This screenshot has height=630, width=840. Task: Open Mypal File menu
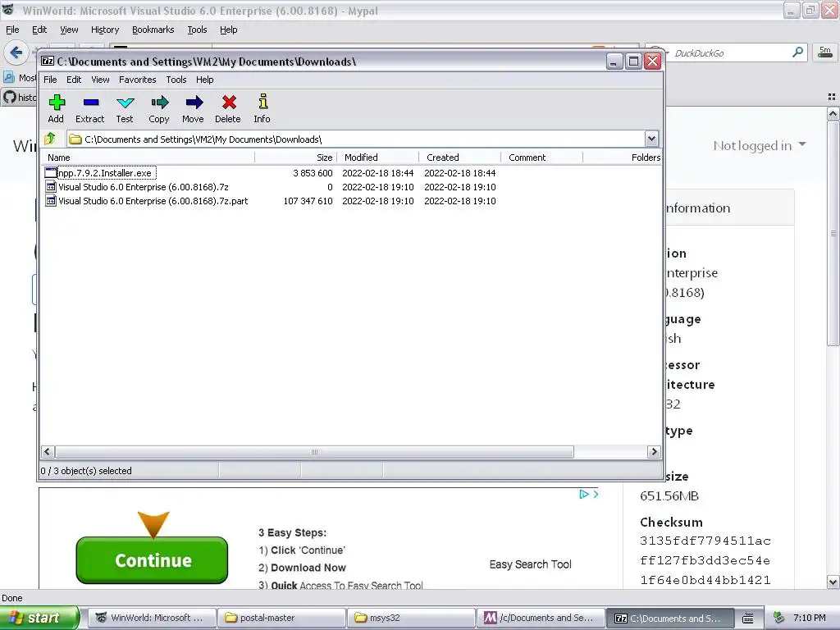pos(12,30)
